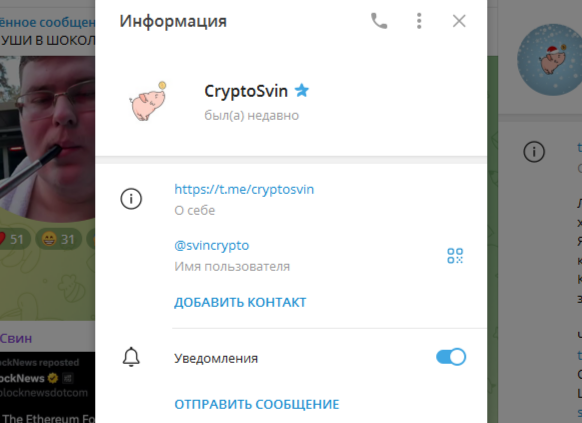Click the @svincrypto username

pyautogui.click(x=212, y=245)
